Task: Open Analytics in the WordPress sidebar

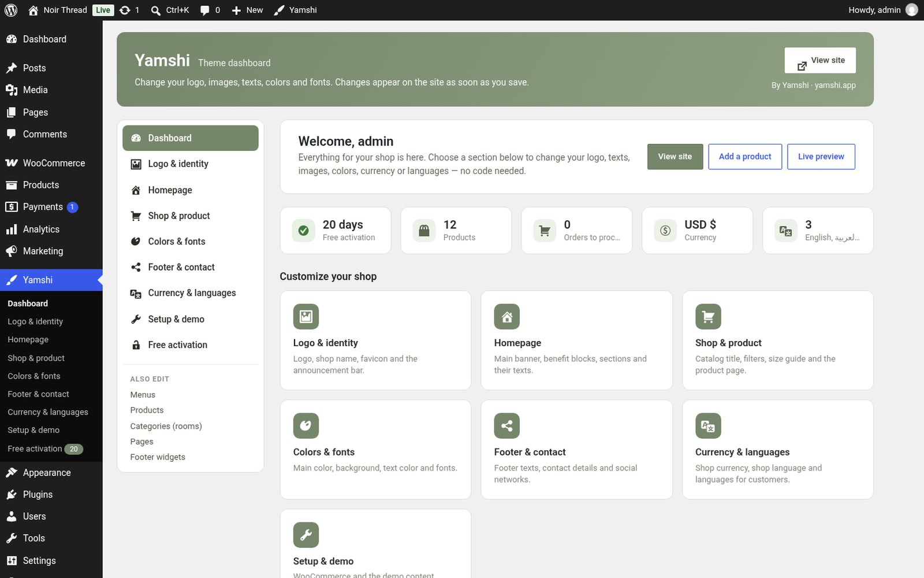Action: pyautogui.click(x=51, y=229)
